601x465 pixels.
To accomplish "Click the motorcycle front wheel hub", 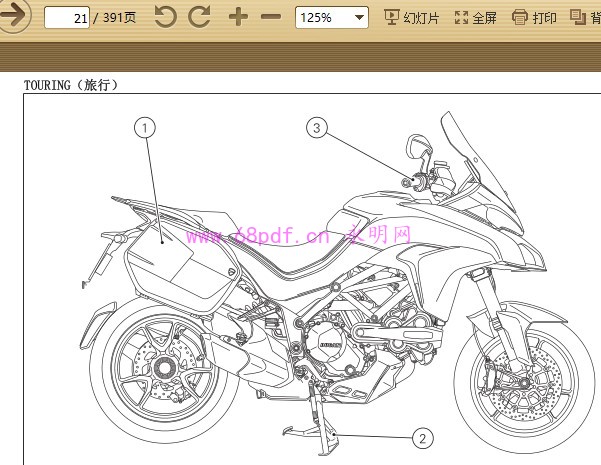I will [x=521, y=384].
